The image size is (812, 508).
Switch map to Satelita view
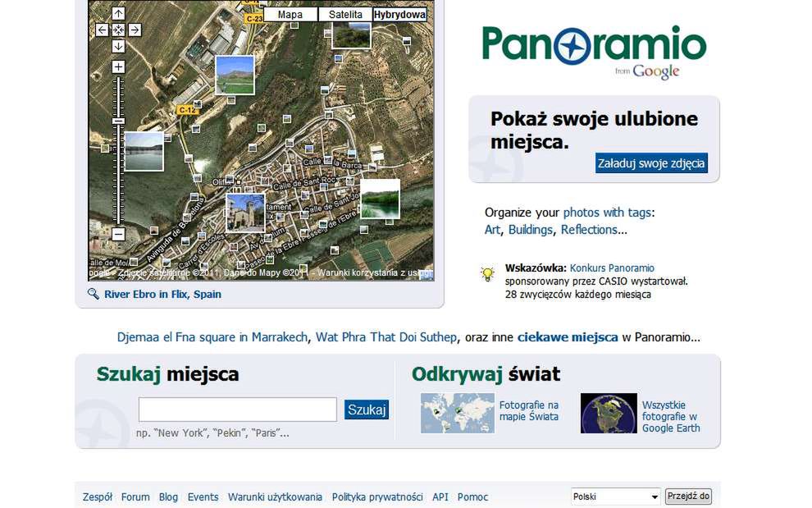(345, 15)
